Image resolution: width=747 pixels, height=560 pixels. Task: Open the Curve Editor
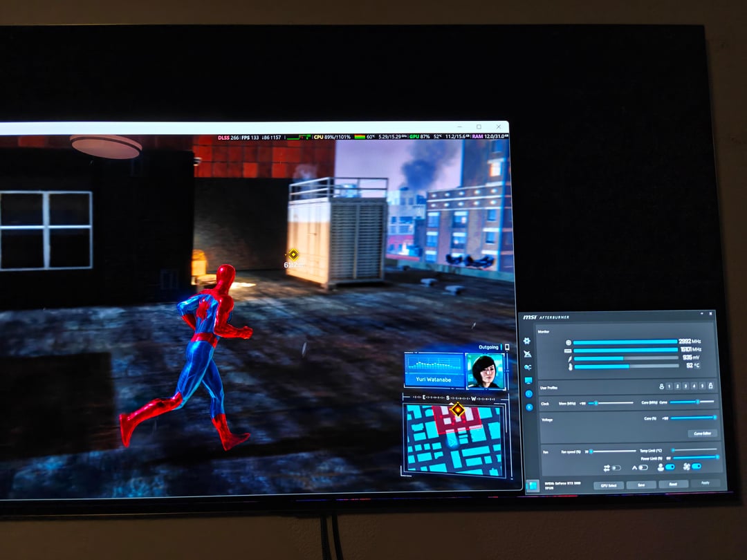[702, 433]
